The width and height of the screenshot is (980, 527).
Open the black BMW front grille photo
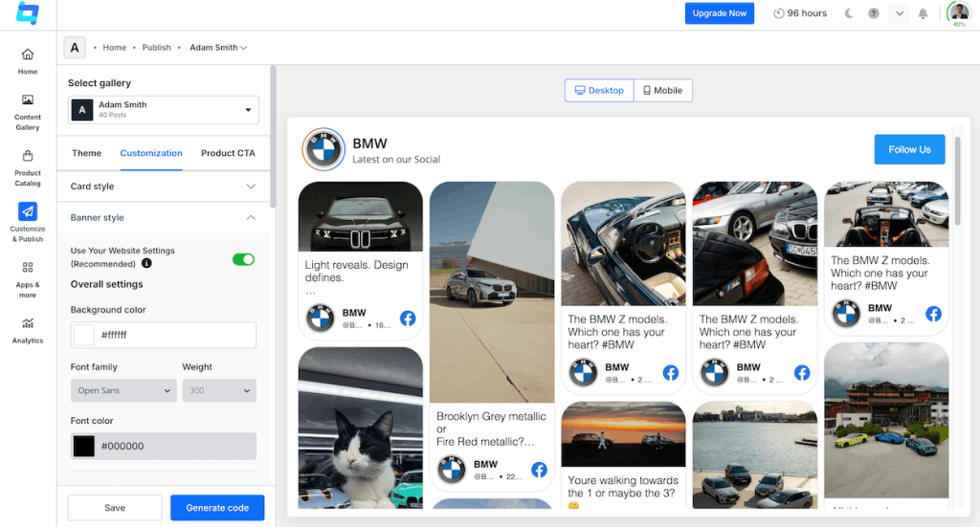pyautogui.click(x=361, y=217)
